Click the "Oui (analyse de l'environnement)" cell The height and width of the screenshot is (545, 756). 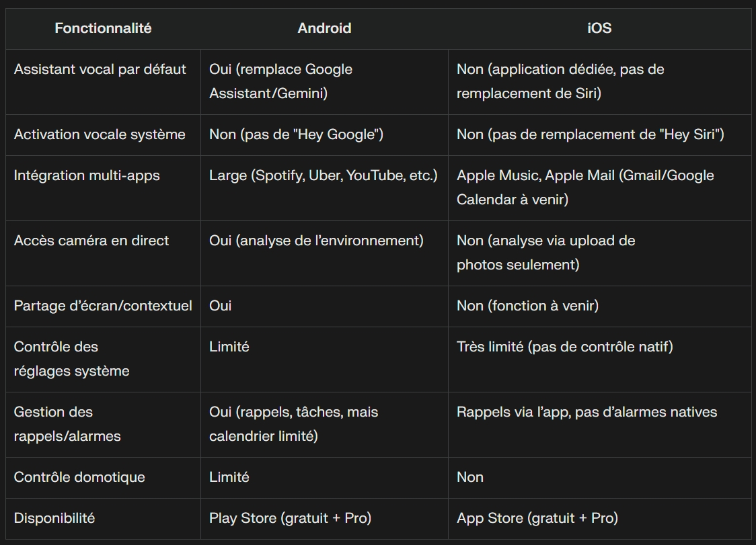point(316,241)
